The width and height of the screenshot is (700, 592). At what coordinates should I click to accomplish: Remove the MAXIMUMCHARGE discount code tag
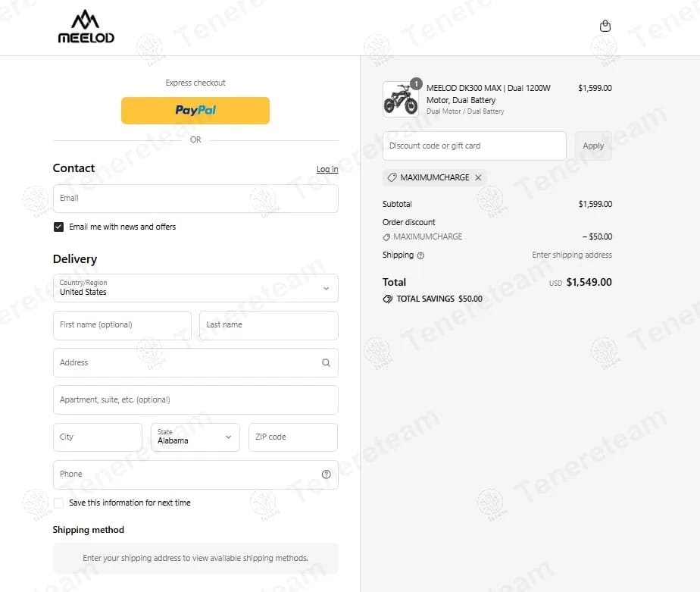tap(478, 177)
